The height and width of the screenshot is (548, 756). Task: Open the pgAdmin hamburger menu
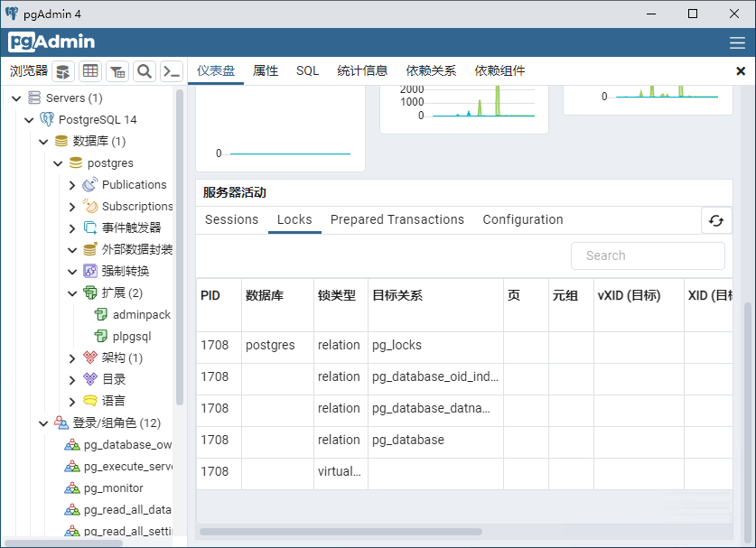[737, 42]
